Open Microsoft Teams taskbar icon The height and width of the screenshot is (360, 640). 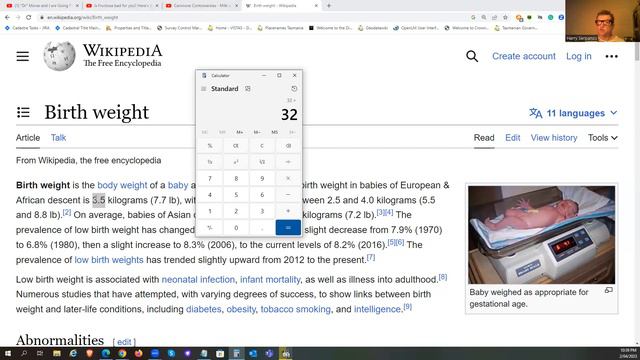pos(269,353)
